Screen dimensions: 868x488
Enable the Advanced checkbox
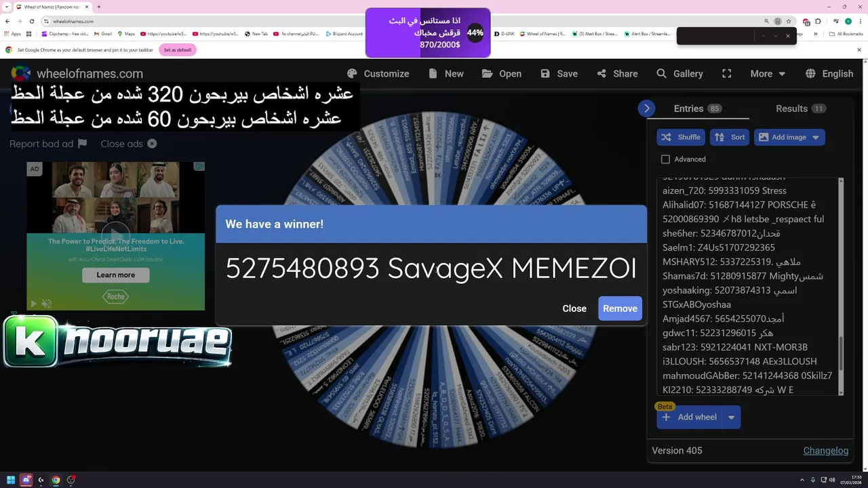(665, 159)
